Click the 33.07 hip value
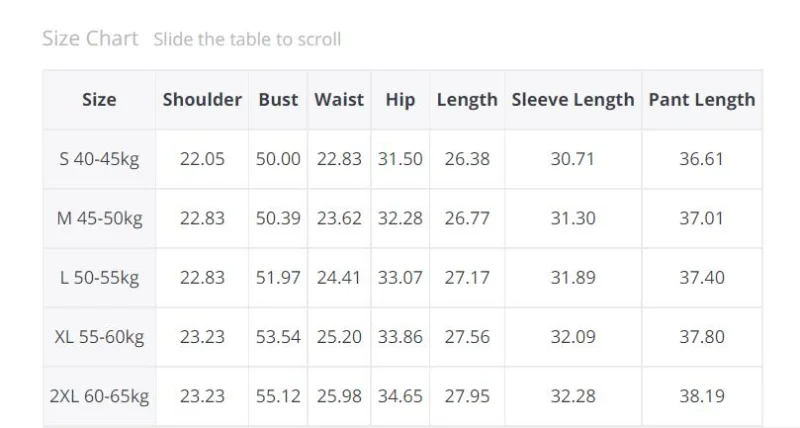 coord(400,278)
